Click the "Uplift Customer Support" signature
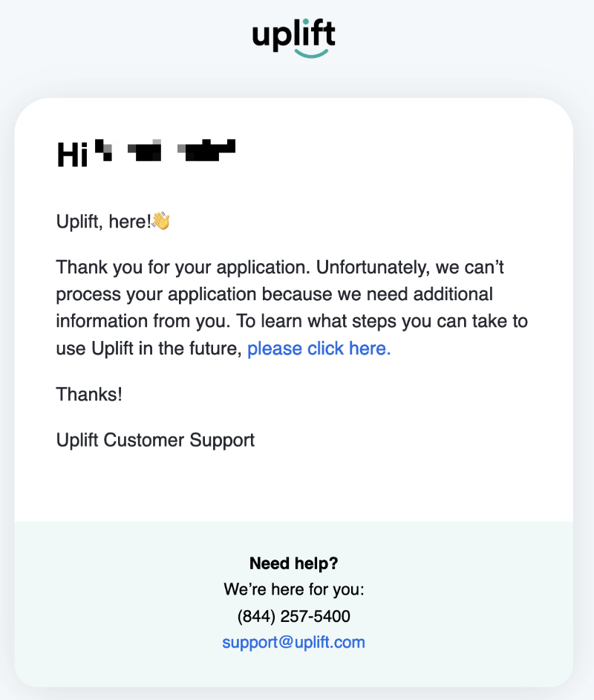The image size is (594, 700). pos(155,440)
